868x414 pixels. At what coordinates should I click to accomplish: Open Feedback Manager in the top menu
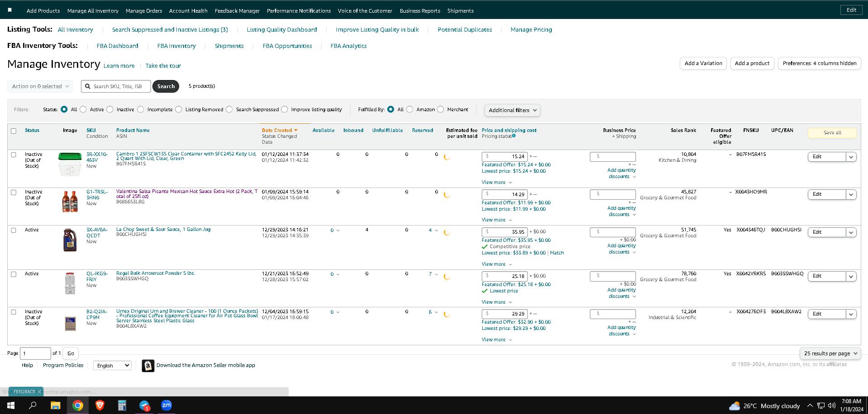[237, 11]
